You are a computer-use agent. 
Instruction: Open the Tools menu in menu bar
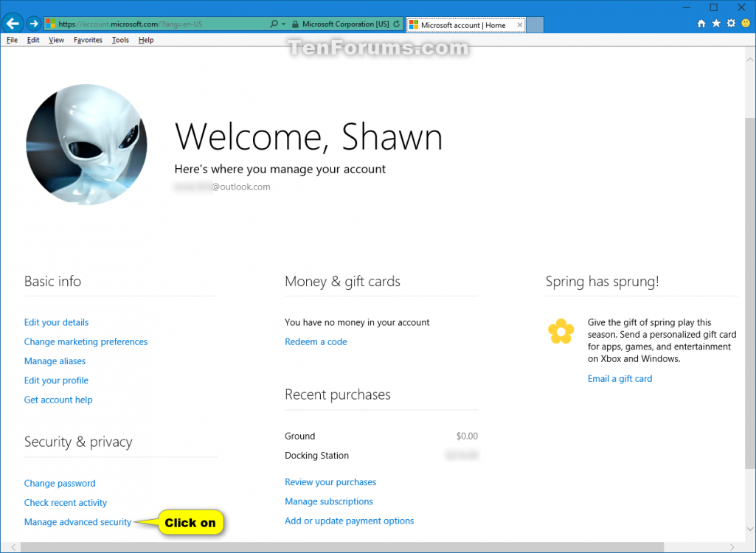[x=120, y=40]
